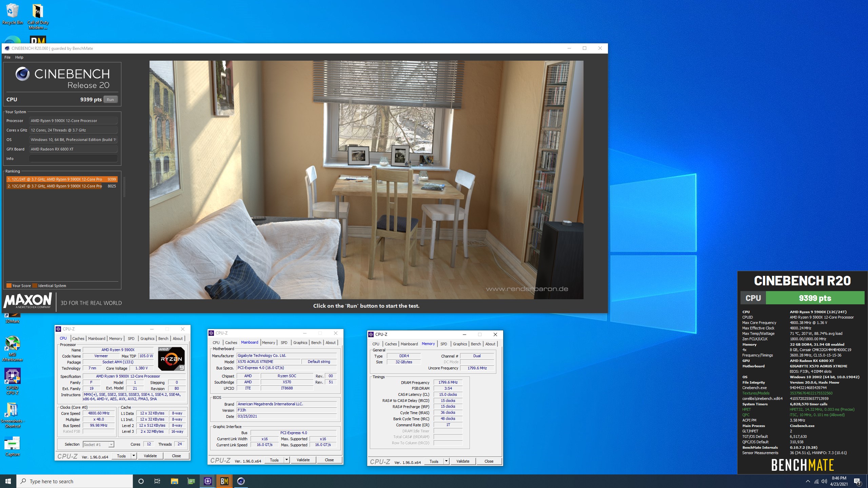Open File Explorer from the taskbar
Viewport: 868px width, 488px height.
click(174, 481)
